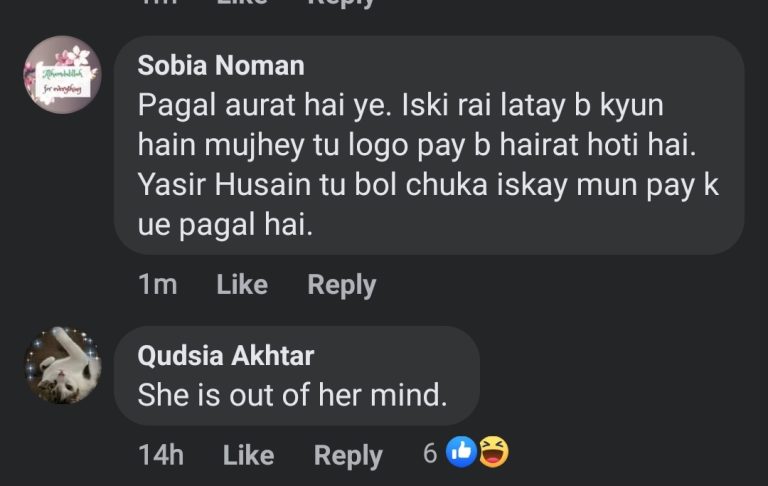This screenshot has width=768, height=486.
Task: Click the cut-off Like at the very top
Action: pos(242,3)
